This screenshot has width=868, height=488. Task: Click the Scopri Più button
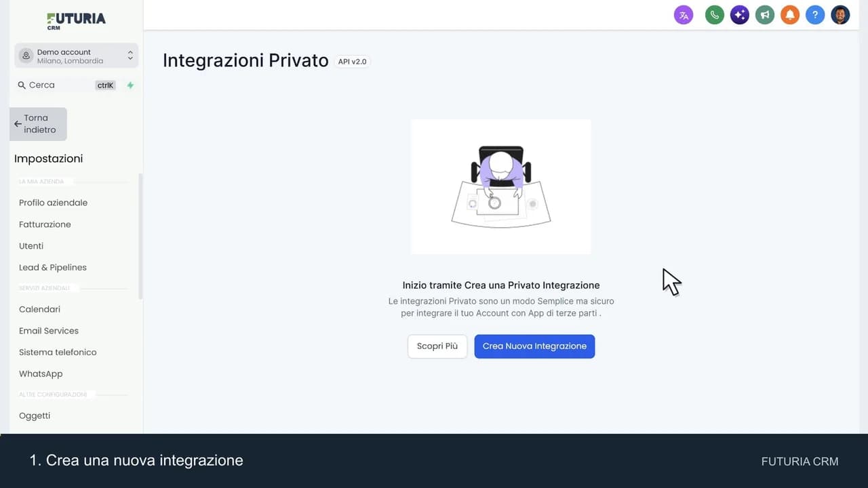coord(437,346)
